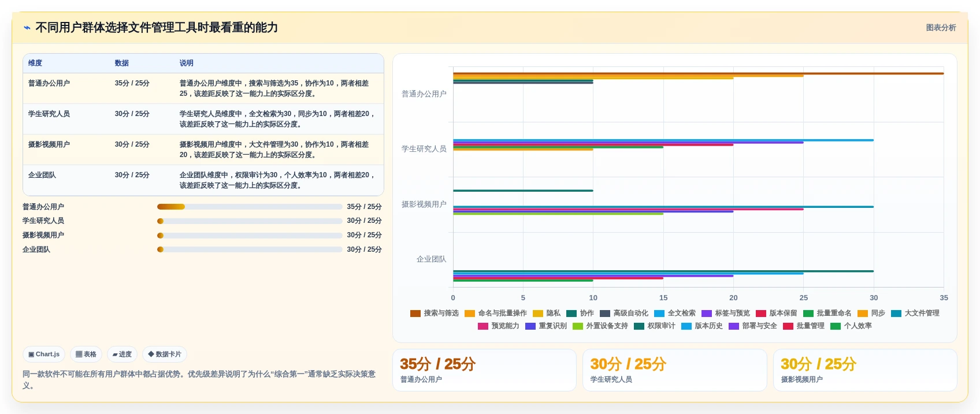980x414 pixels.
Task: Select the 企业团队 table row name
Action: point(42,175)
